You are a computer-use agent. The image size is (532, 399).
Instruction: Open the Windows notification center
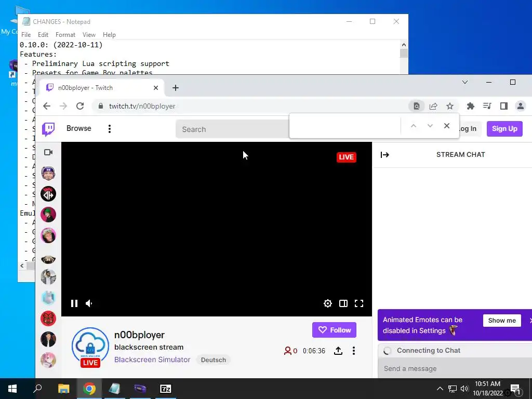515,389
